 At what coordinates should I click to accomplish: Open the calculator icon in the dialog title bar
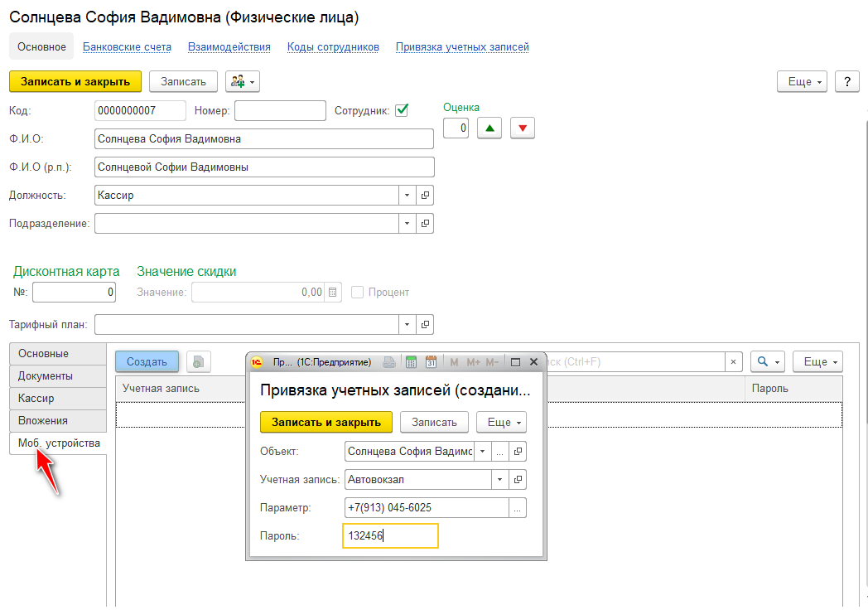[x=410, y=362]
